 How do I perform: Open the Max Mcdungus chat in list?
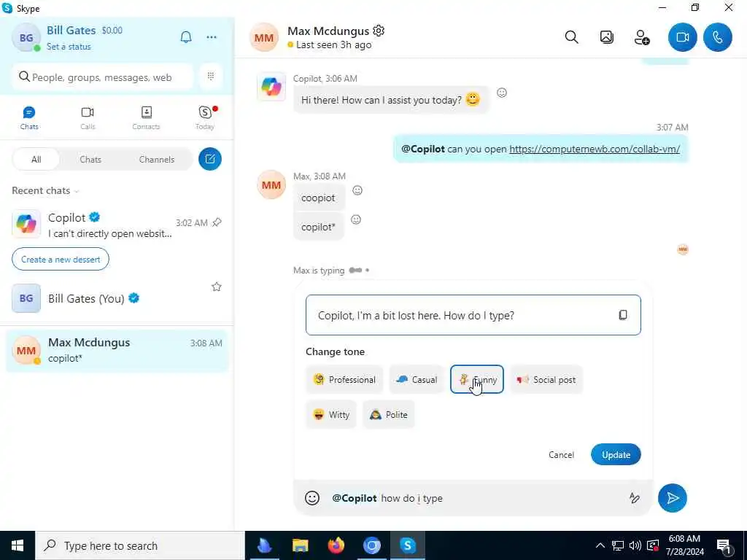(x=117, y=351)
